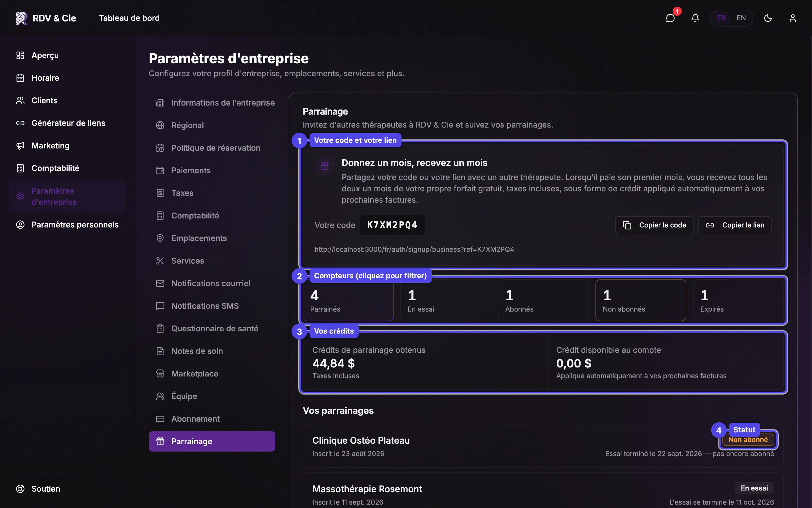Open Horaire in the sidebar
This screenshot has width=812, height=508.
pos(67,78)
